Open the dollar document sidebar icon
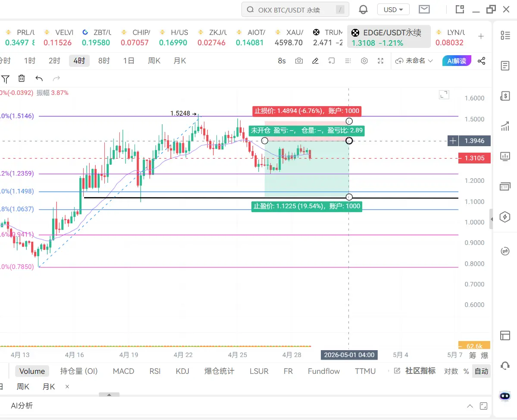The height and width of the screenshot is (420, 517). [x=505, y=96]
